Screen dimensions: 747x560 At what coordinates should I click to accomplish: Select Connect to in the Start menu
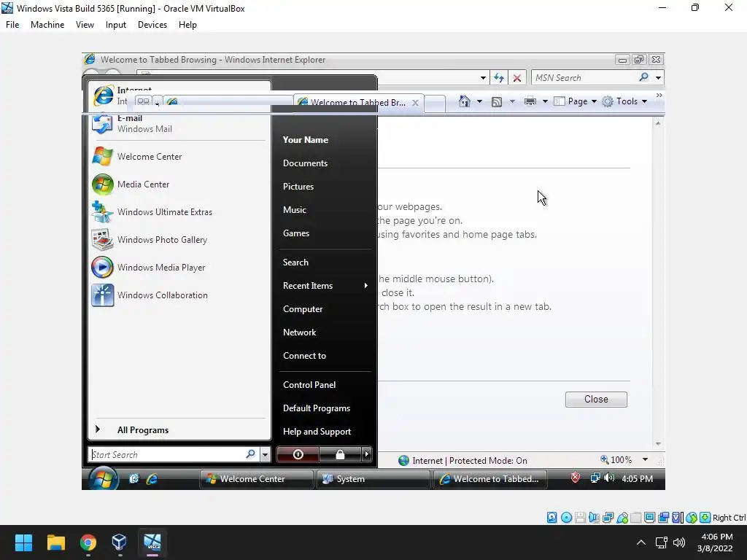304,356
